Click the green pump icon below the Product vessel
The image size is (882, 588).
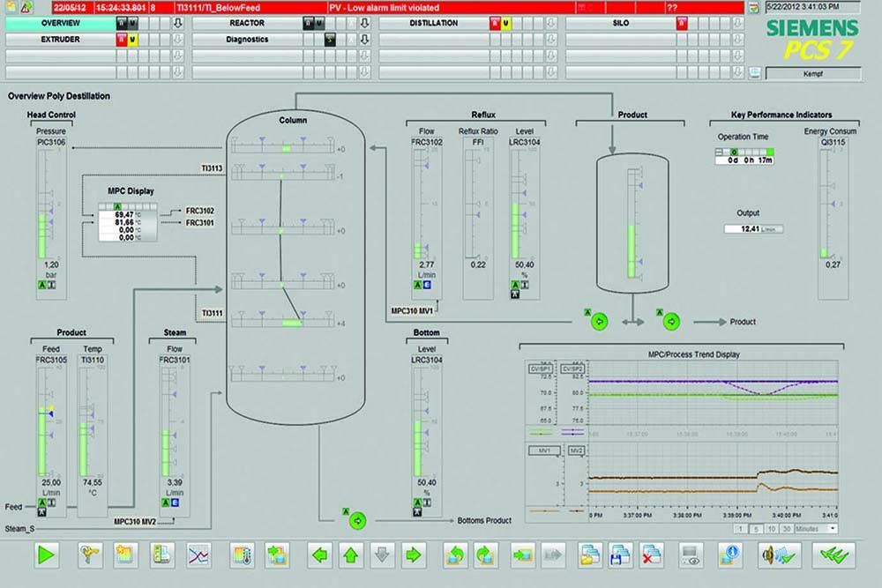(600, 322)
